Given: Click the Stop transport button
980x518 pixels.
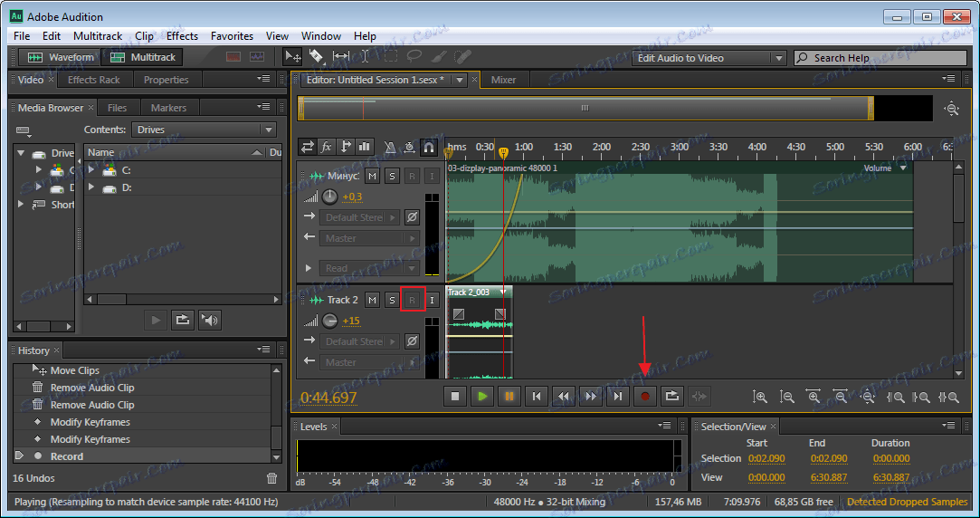Looking at the screenshot, I should pyautogui.click(x=456, y=396).
